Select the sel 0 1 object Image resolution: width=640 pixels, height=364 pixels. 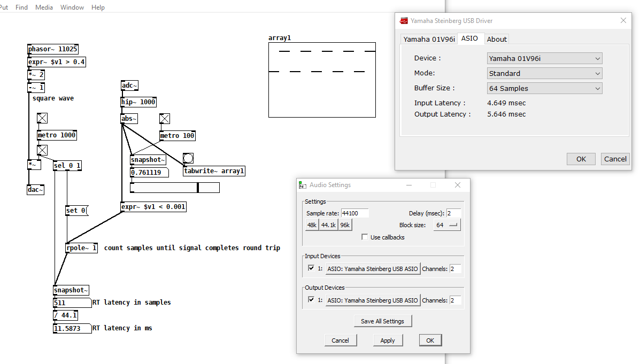point(67,165)
